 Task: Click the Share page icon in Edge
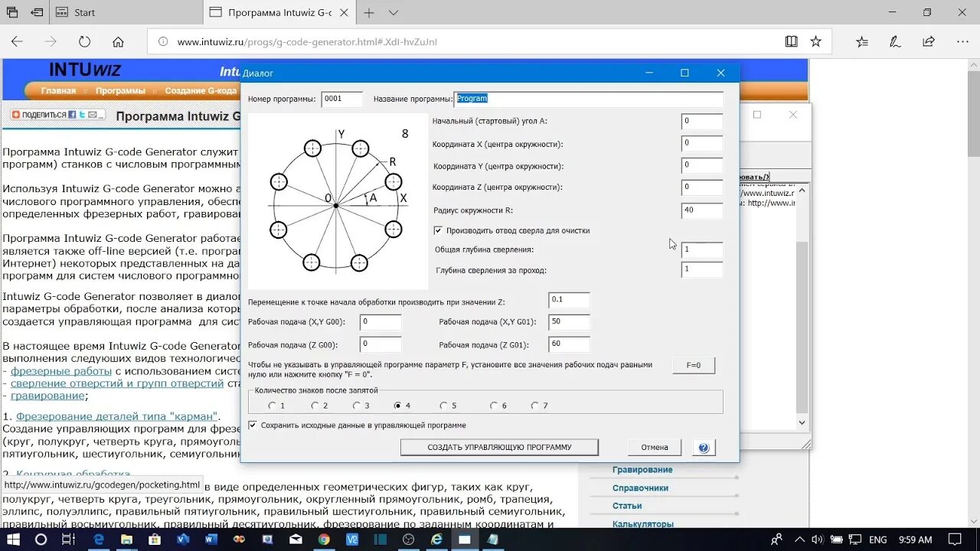pos(929,41)
